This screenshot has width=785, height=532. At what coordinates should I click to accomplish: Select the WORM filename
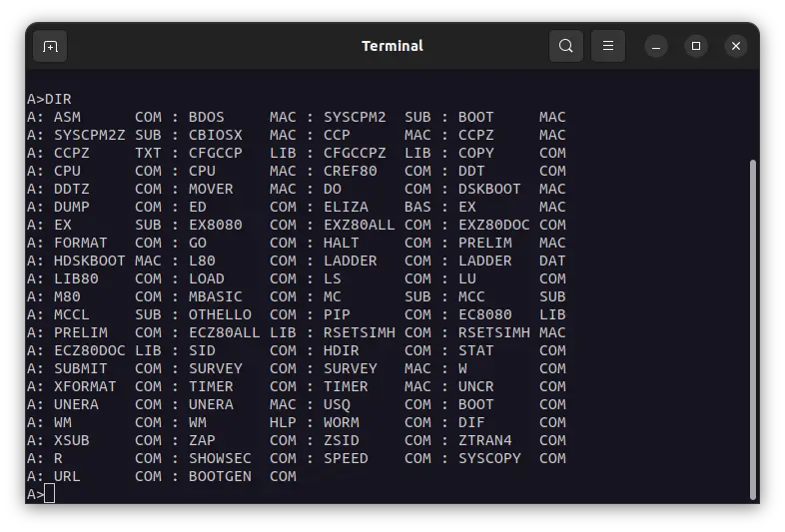point(341,423)
